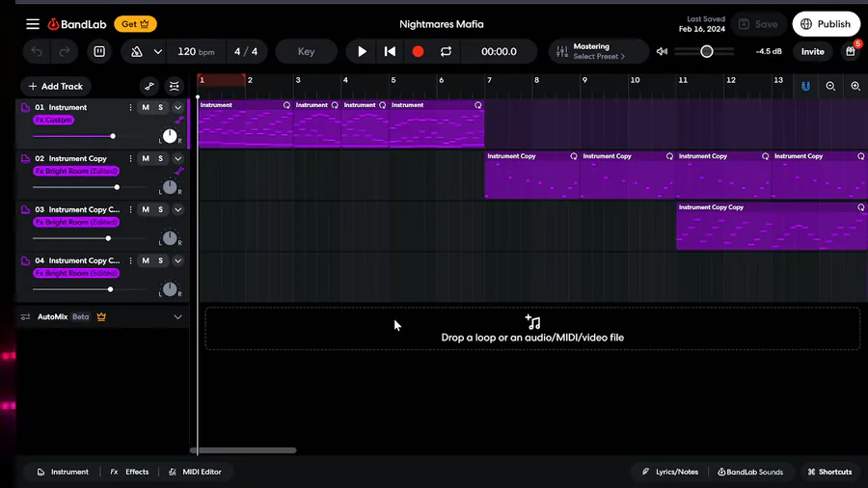The width and height of the screenshot is (868, 488).
Task: Toggle the metronome
Action: click(137, 51)
